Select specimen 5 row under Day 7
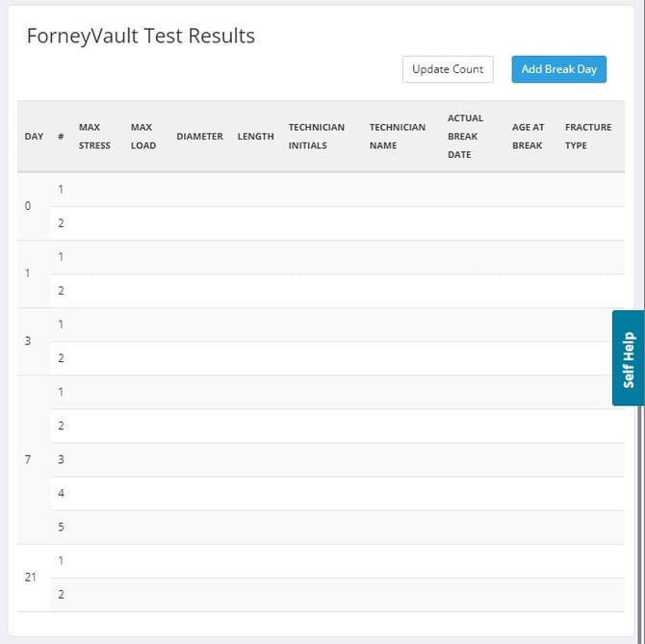645x644 pixels. 61,528
